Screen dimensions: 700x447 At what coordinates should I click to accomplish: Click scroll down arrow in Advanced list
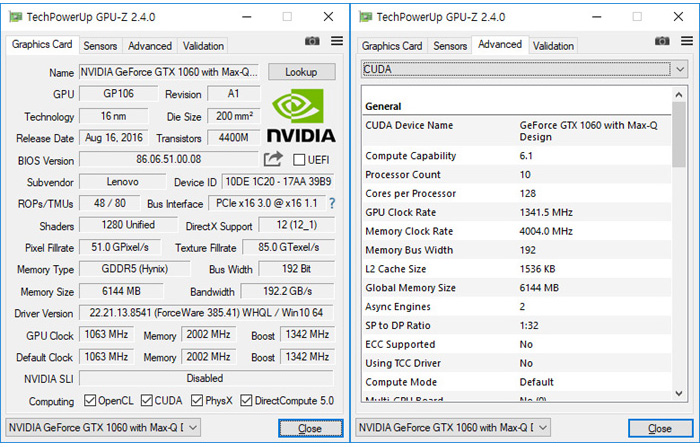pyautogui.click(x=679, y=393)
